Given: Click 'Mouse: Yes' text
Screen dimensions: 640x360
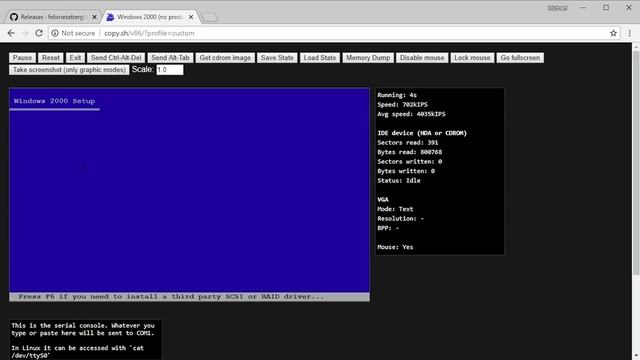Looking at the screenshot, I should click(x=395, y=247).
